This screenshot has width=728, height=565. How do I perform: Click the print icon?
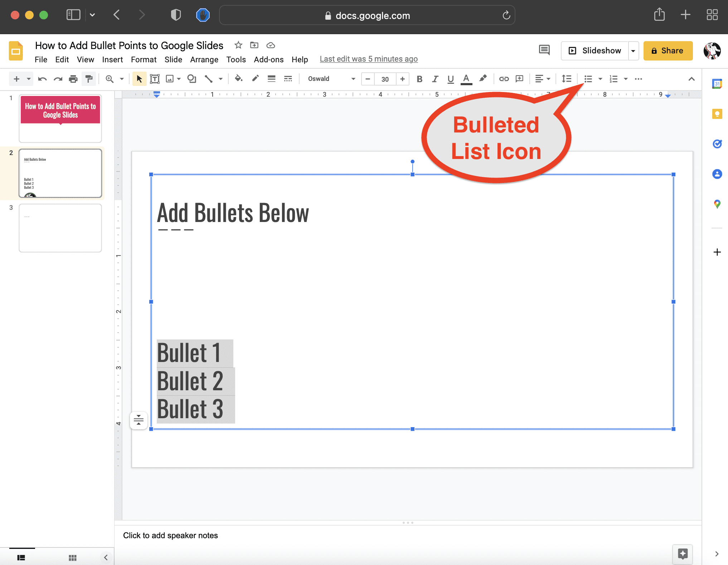coord(73,79)
